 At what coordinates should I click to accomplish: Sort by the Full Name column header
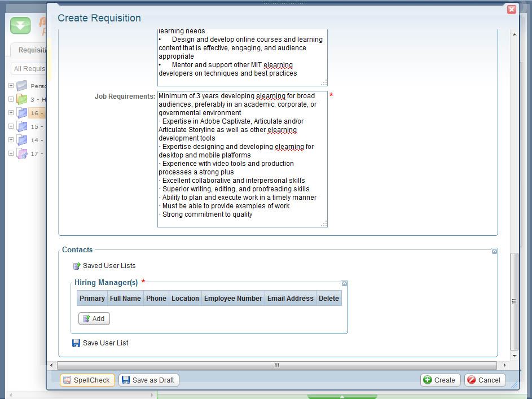(125, 299)
